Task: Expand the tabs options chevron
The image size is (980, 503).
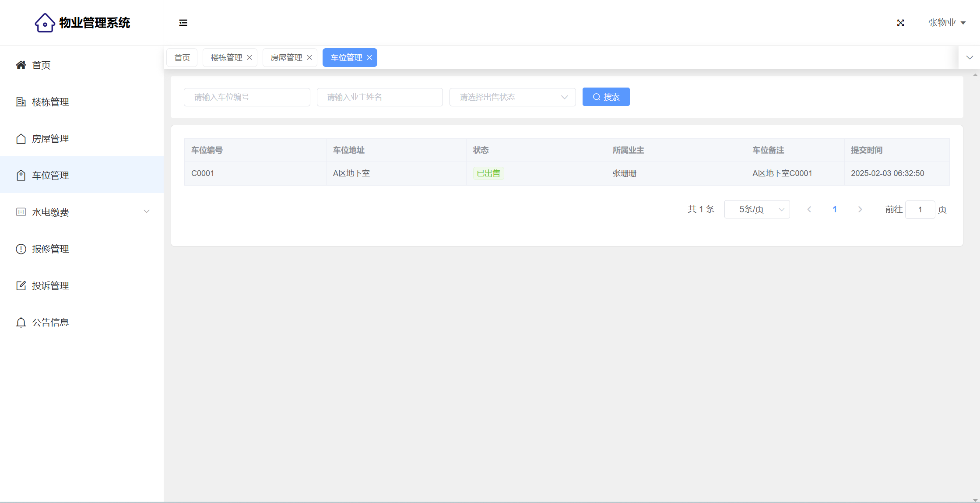Action: click(x=969, y=58)
